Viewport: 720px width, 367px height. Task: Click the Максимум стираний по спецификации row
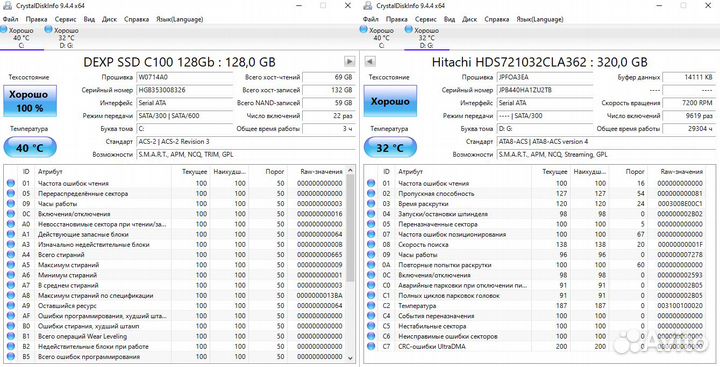click(174, 295)
